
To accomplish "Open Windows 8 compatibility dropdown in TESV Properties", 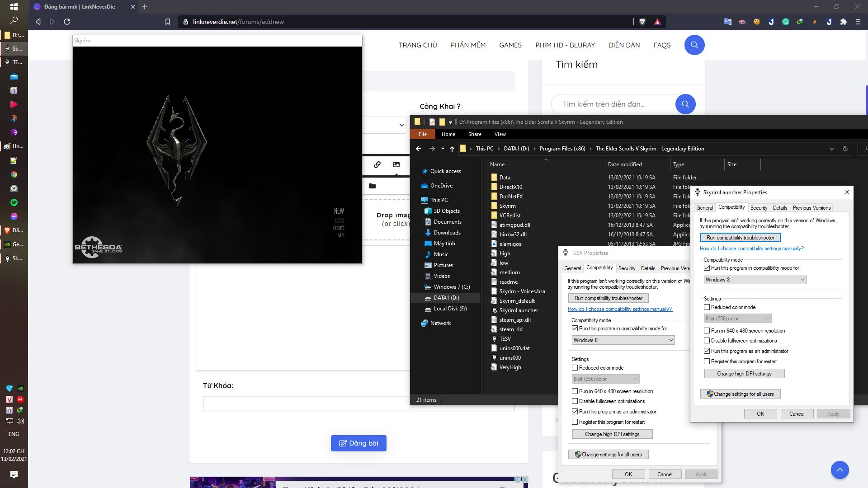I will point(623,340).
